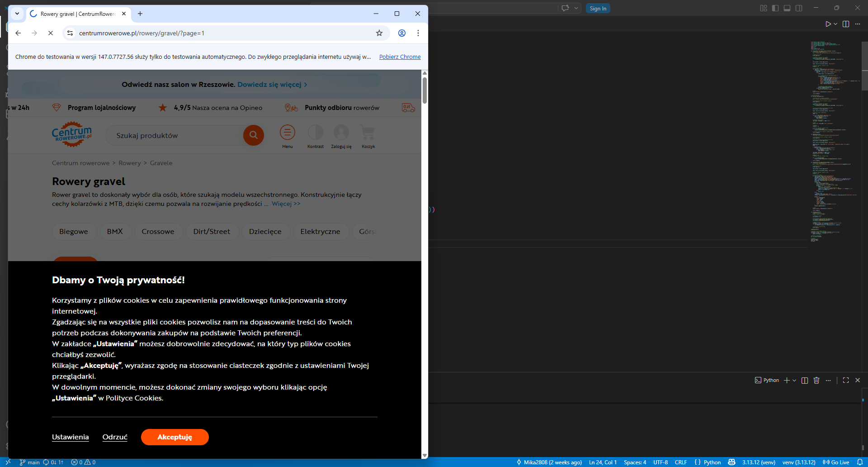Choose the Elektryczne category chip
Screen dimensions: 868x467
click(320, 232)
